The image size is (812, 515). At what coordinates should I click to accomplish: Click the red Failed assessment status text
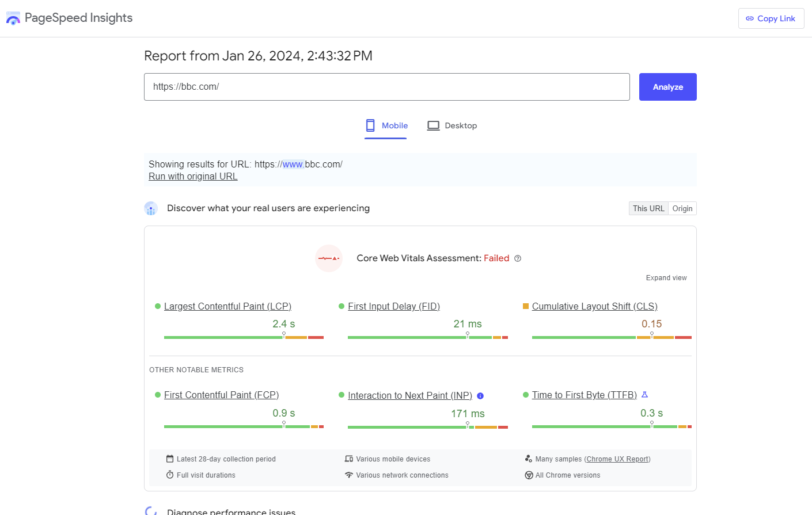[x=496, y=258]
